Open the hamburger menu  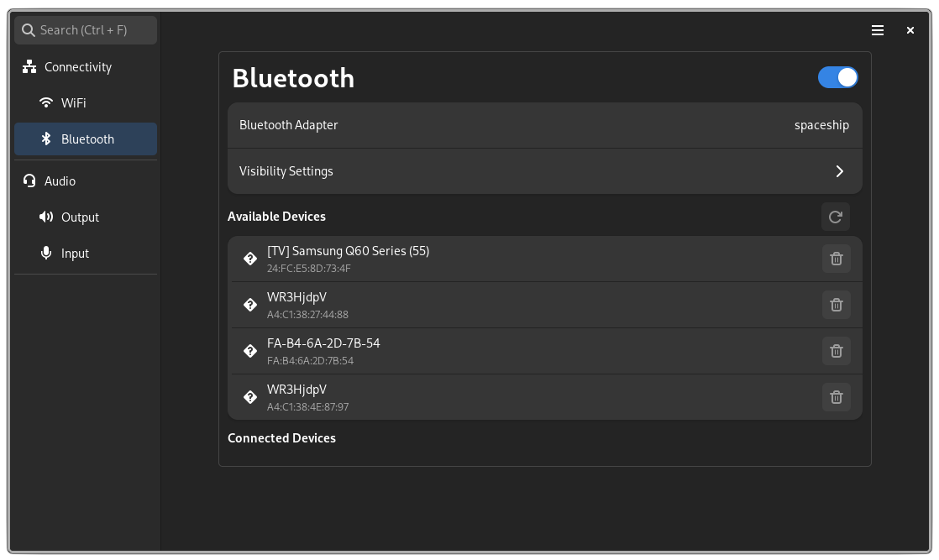click(x=878, y=30)
